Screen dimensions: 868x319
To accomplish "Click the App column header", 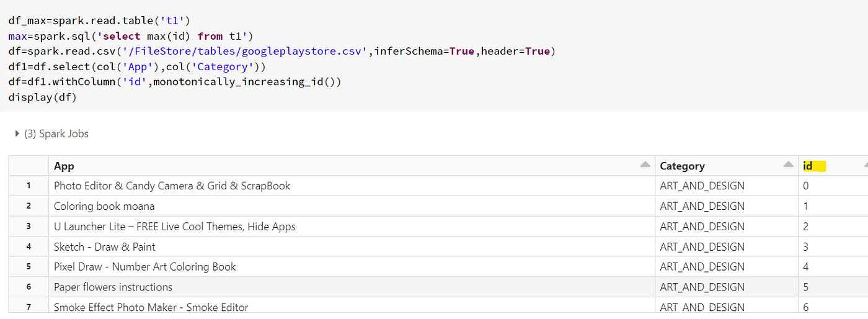I will click(x=352, y=166).
